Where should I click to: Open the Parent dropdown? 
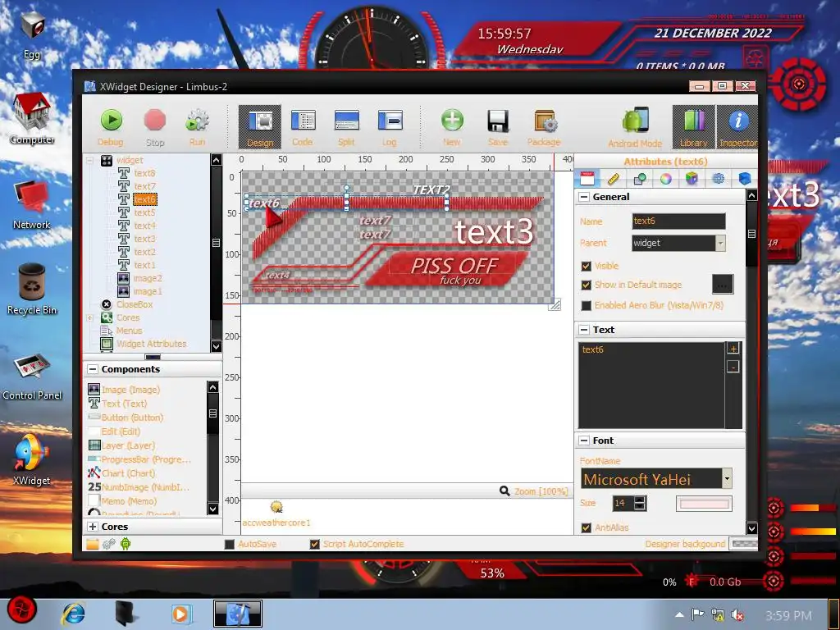coord(720,243)
